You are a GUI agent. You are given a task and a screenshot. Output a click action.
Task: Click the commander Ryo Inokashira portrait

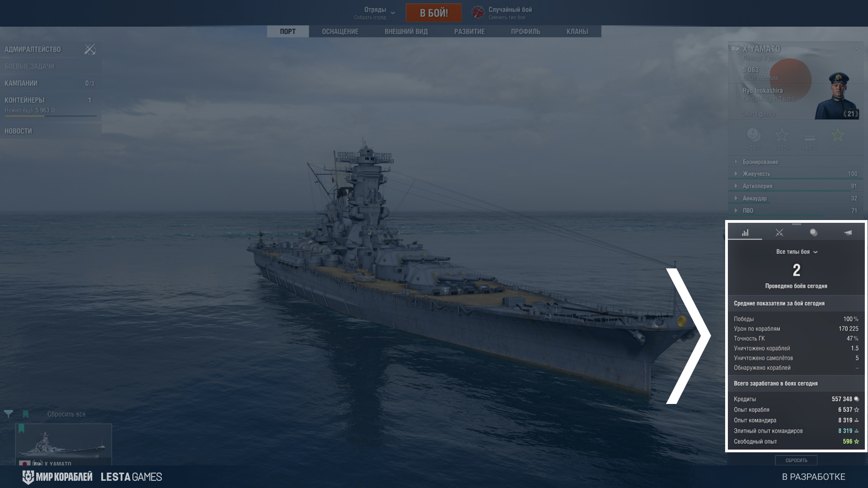pyautogui.click(x=837, y=95)
